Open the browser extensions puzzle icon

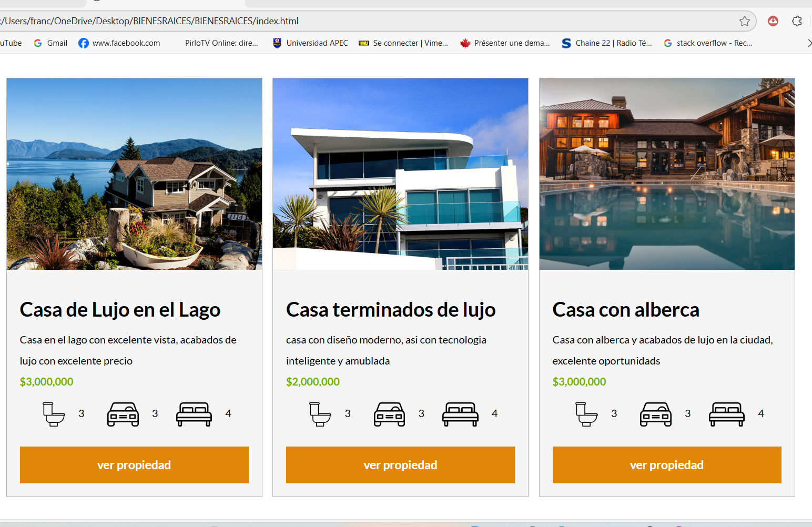(797, 21)
